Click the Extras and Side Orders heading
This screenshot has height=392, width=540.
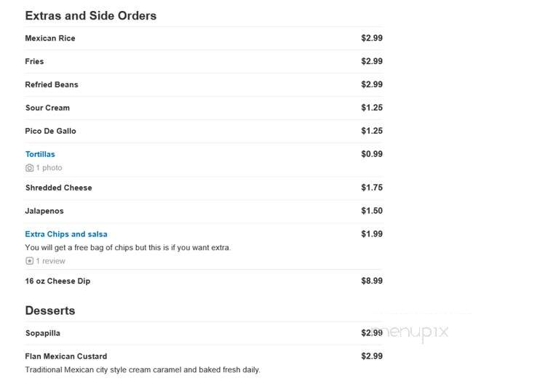pyautogui.click(x=91, y=16)
